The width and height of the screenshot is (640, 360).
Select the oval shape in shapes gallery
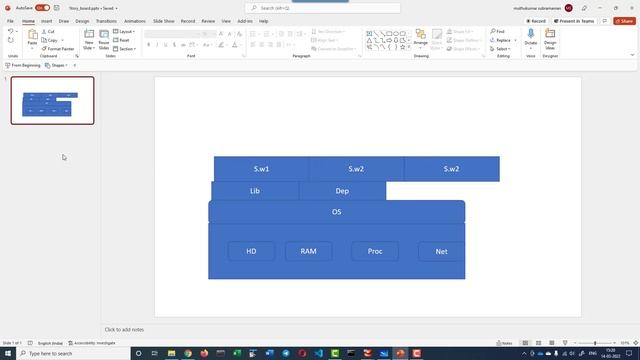point(396,33)
